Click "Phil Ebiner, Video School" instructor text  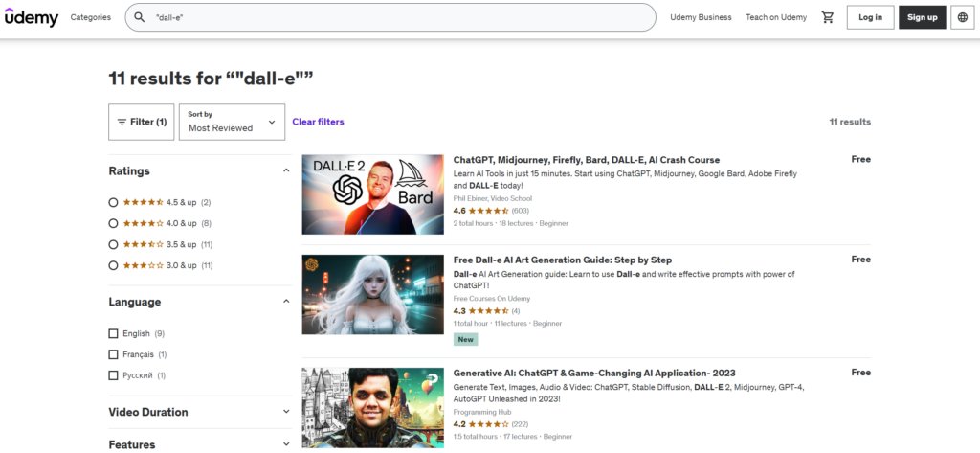click(x=493, y=198)
